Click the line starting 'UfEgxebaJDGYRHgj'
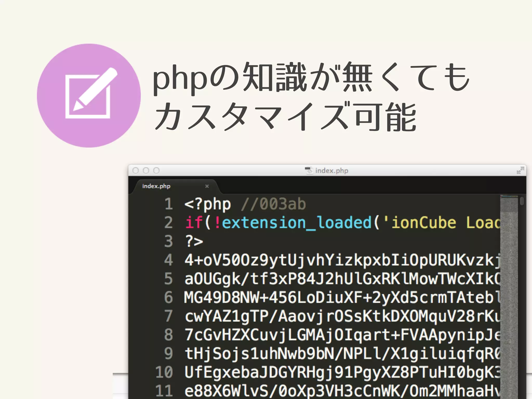Screen dimensions: 532x399 pos(342,373)
